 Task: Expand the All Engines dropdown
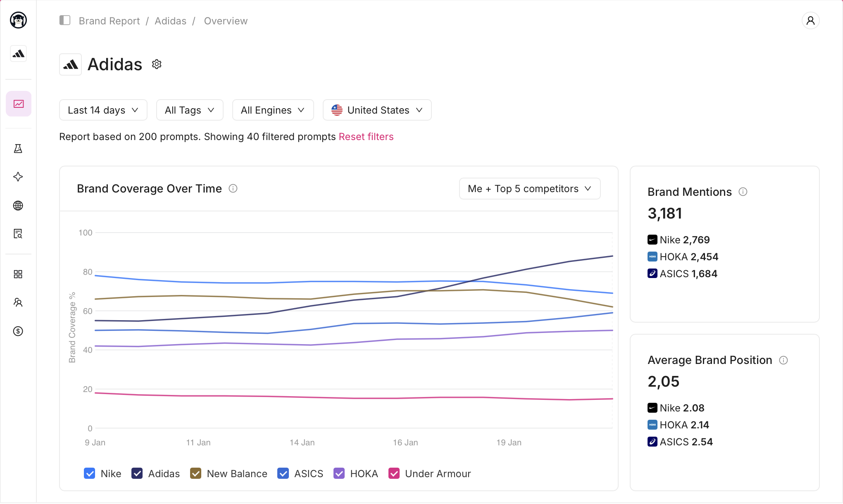click(x=273, y=110)
